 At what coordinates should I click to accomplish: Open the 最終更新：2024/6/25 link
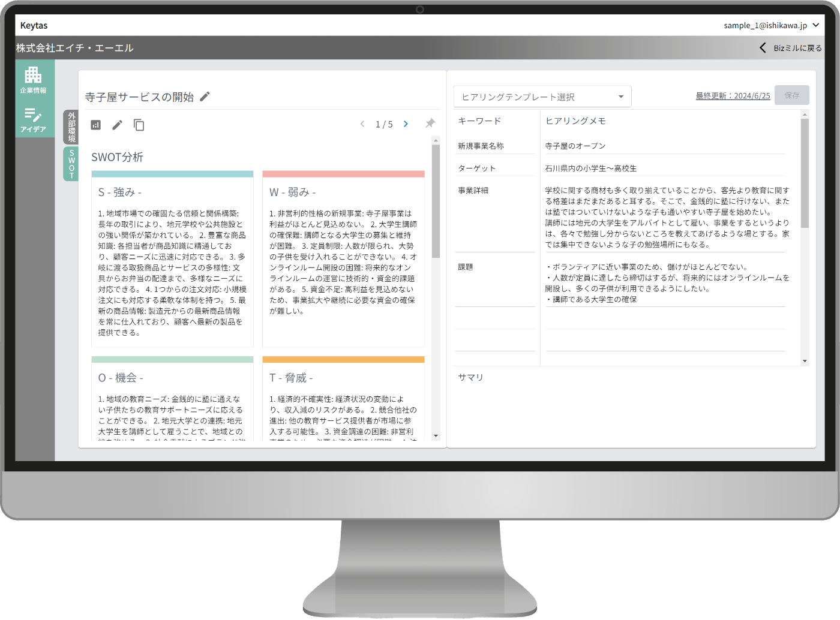733,96
